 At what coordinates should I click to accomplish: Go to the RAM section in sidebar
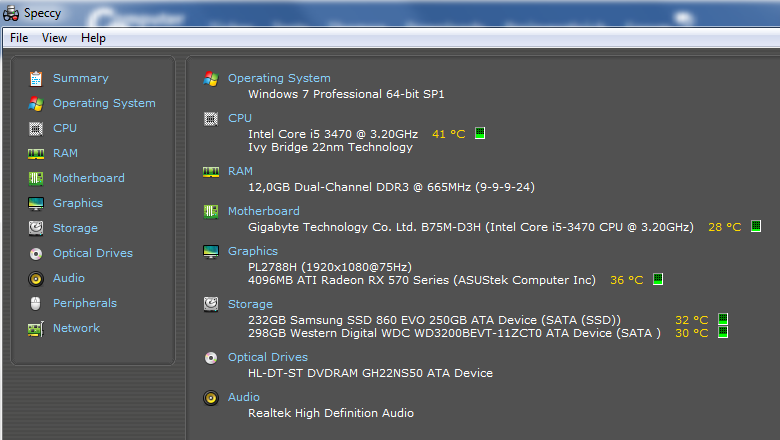pos(65,153)
